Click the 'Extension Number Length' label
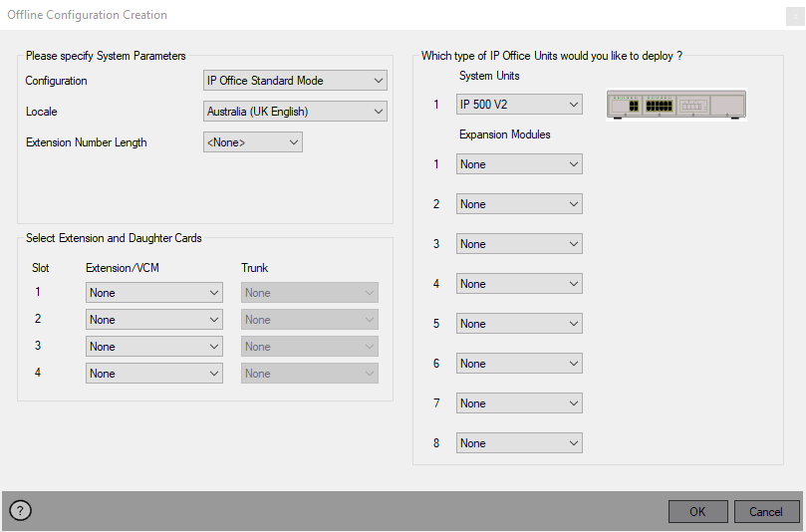This screenshot has height=532, width=806. 87,142
